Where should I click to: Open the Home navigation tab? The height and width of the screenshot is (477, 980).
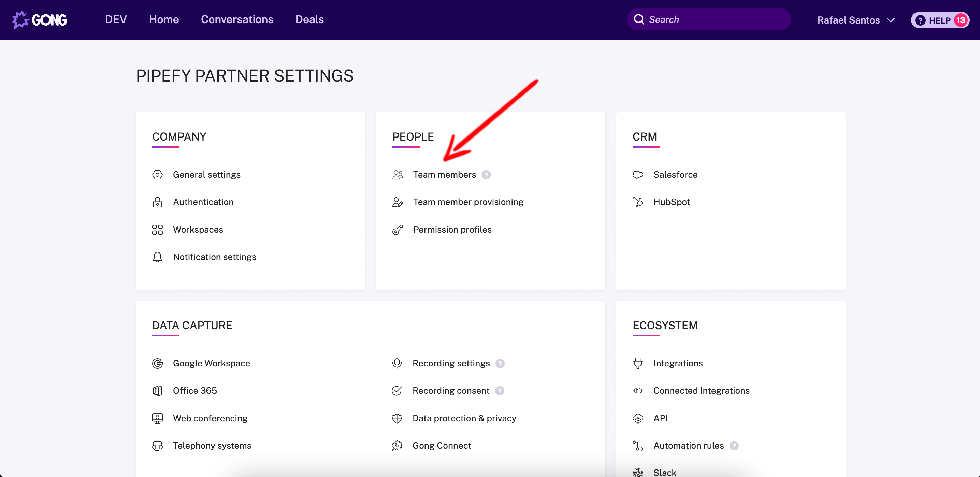coord(163,19)
